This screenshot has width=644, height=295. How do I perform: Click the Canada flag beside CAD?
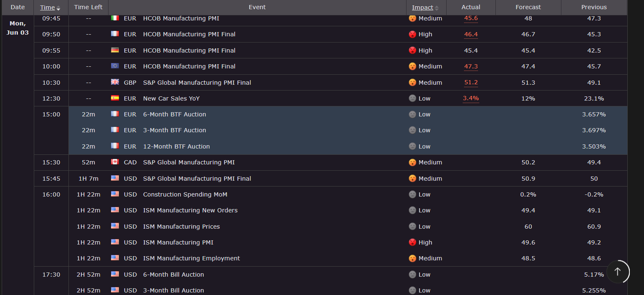[115, 162]
